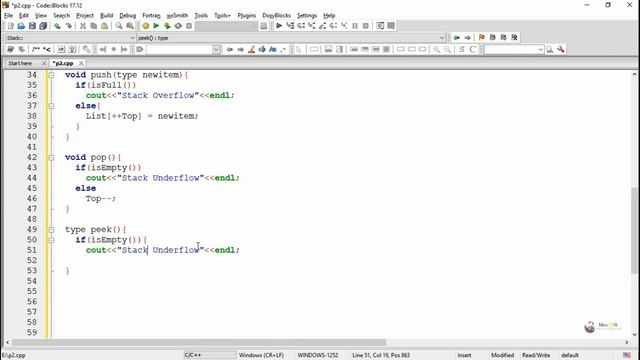640x360 pixels.
Task: Switch to the Start here tab
Action: click(x=20, y=63)
